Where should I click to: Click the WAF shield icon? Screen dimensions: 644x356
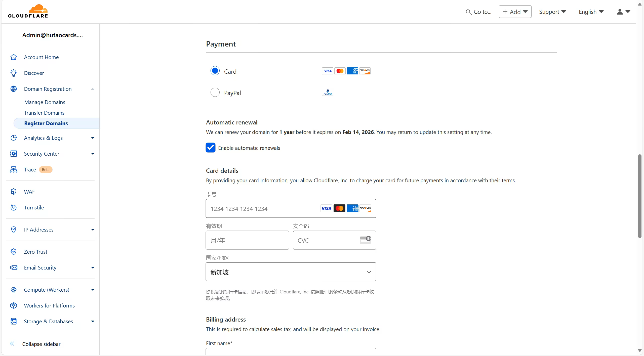click(14, 192)
